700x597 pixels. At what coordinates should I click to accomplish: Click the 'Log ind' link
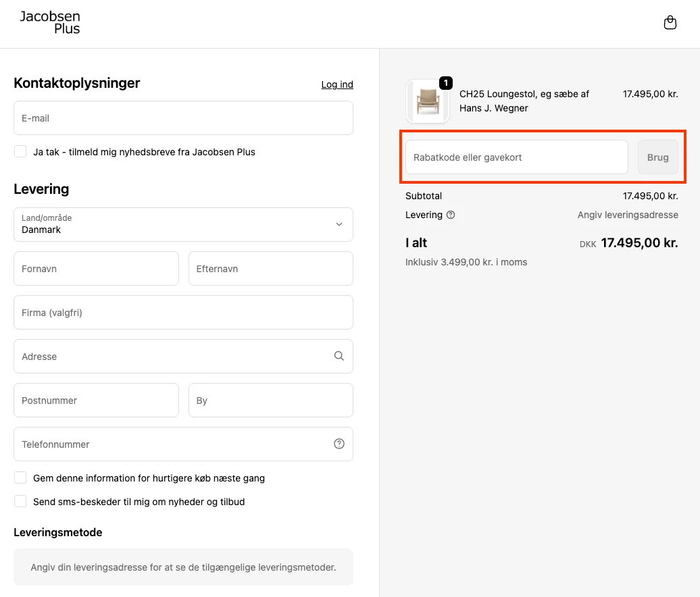click(x=336, y=84)
